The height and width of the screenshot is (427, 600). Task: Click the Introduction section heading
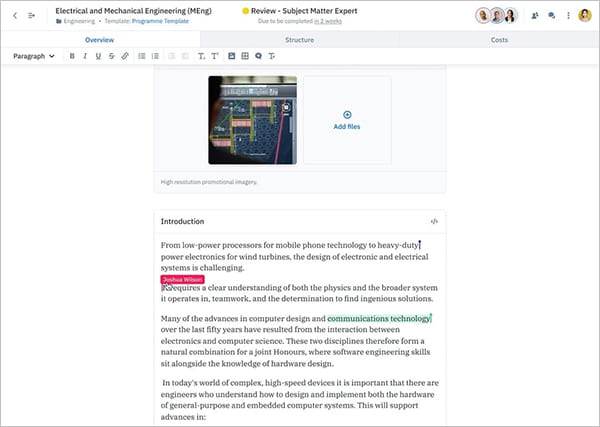[x=182, y=222]
